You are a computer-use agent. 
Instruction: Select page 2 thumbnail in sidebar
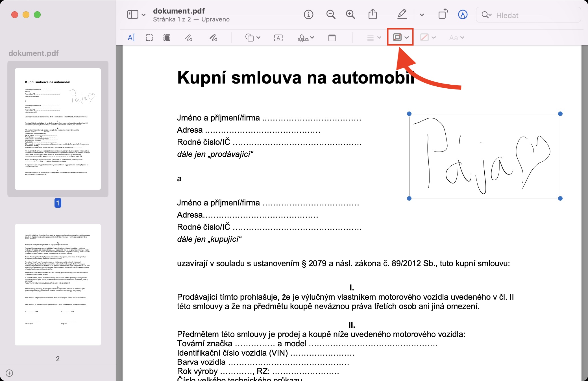point(58,284)
